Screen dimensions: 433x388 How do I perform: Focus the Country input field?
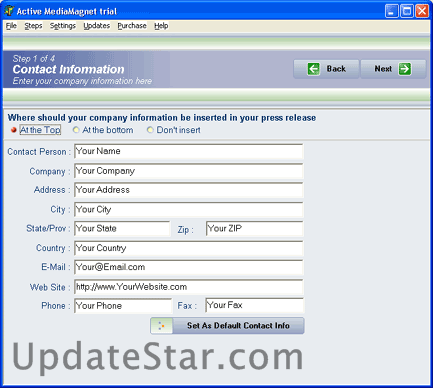click(189, 248)
